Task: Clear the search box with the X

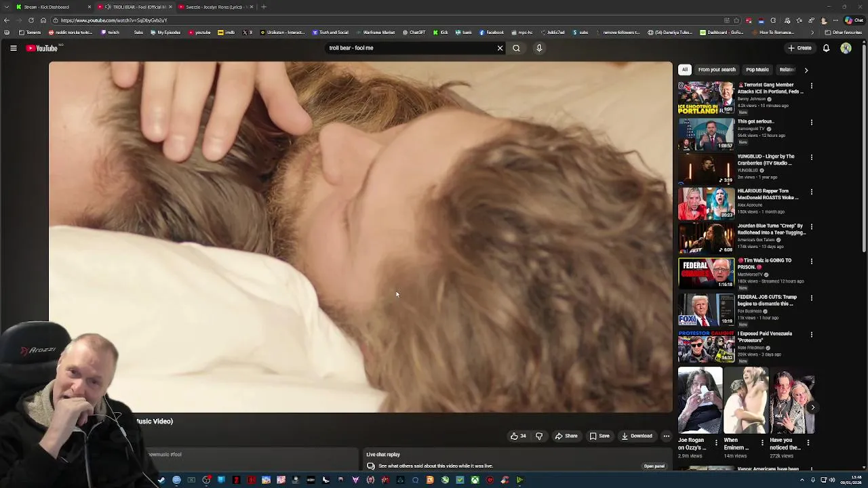Action: [x=500, y=48]
